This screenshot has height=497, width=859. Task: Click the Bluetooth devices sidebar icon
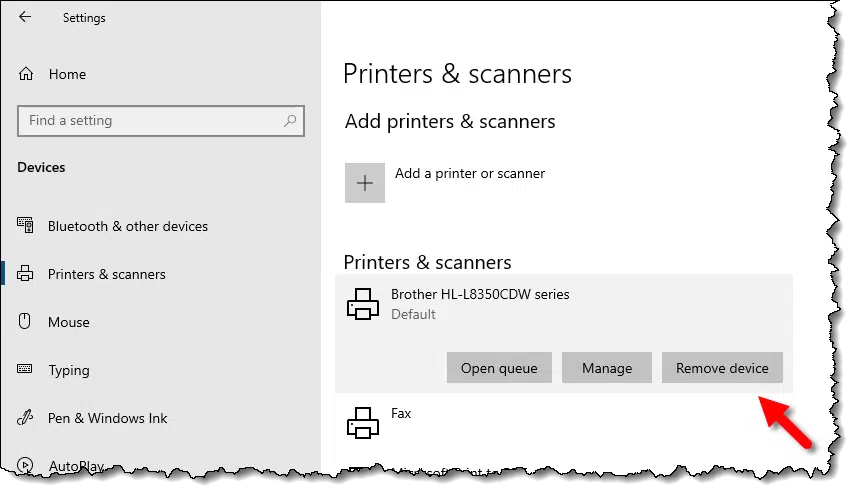coord(25,225)
